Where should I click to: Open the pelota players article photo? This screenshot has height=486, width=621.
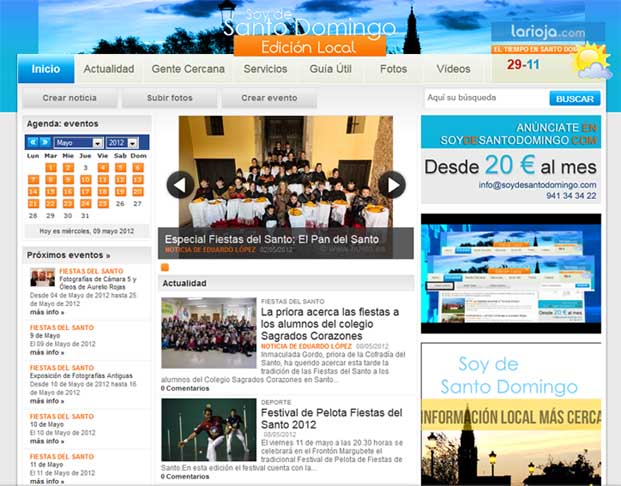click(x=209, y=430)
